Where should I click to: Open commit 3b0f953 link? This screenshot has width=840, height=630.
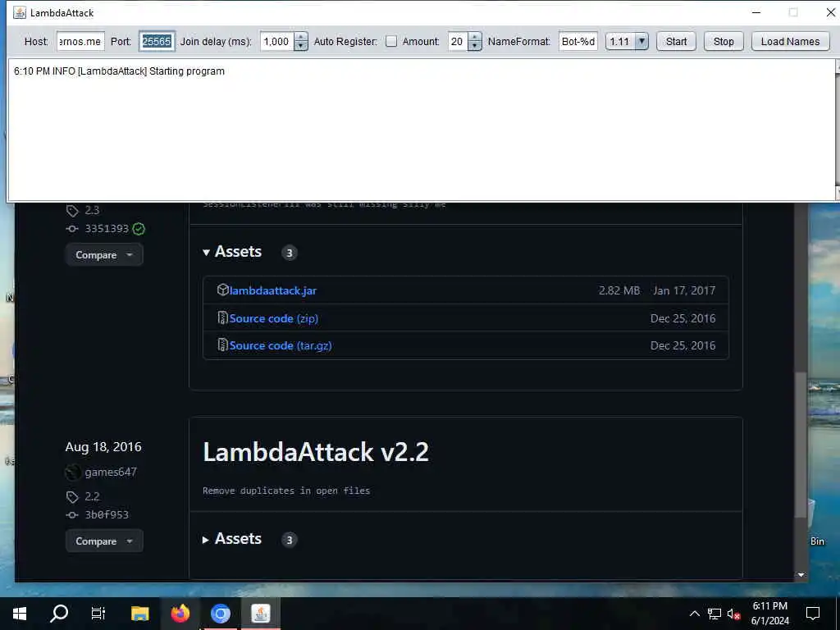coord(107,515)
